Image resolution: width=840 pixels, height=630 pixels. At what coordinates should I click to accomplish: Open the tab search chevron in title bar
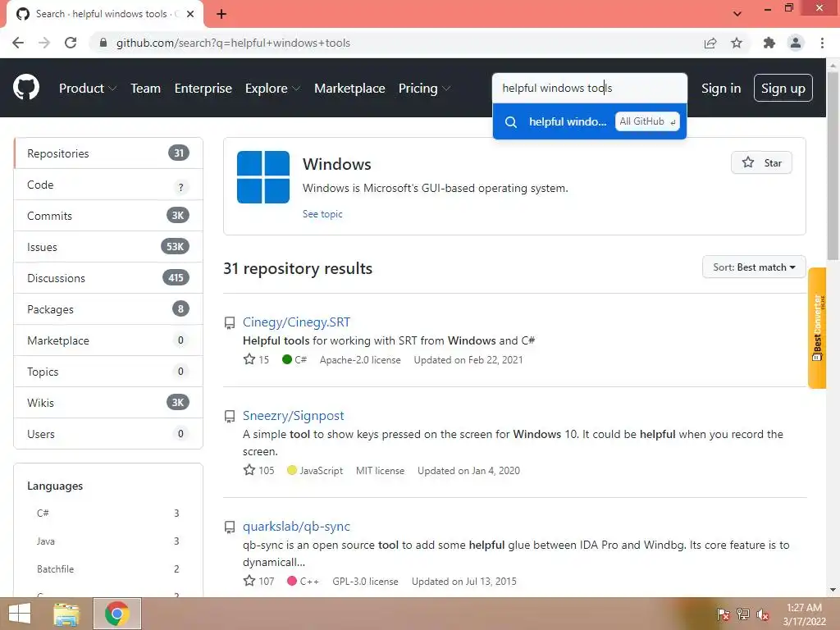pos(737,14)
